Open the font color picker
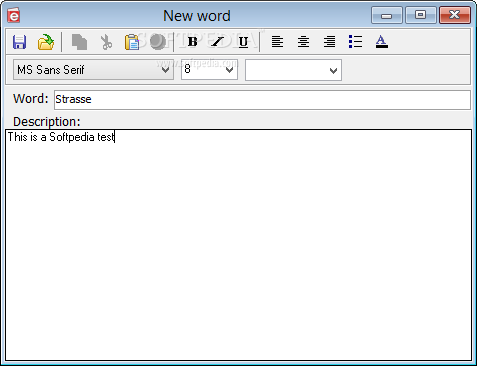This screenshot has height=366, width=477. (381, 42)
